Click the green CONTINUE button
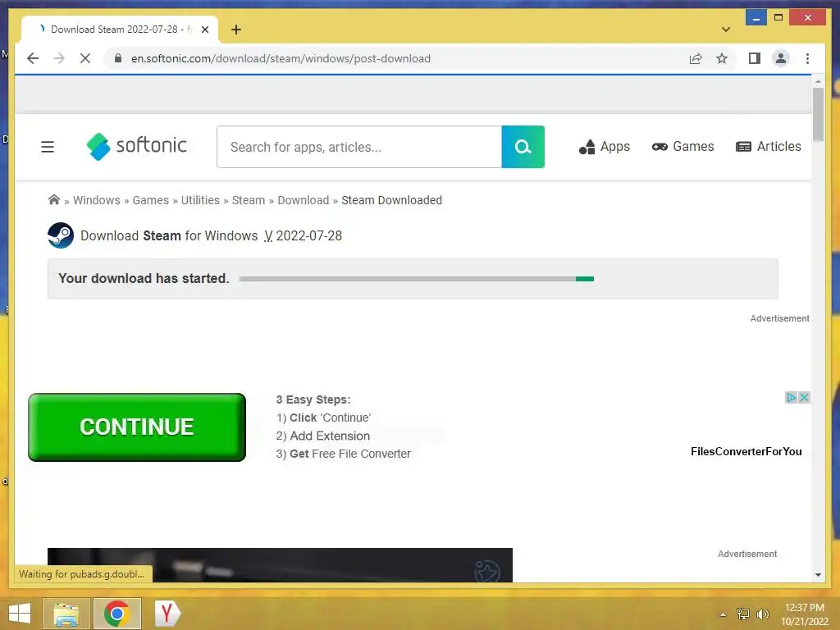Viewport: 840px width, 630px height. [x=137, y=427]
